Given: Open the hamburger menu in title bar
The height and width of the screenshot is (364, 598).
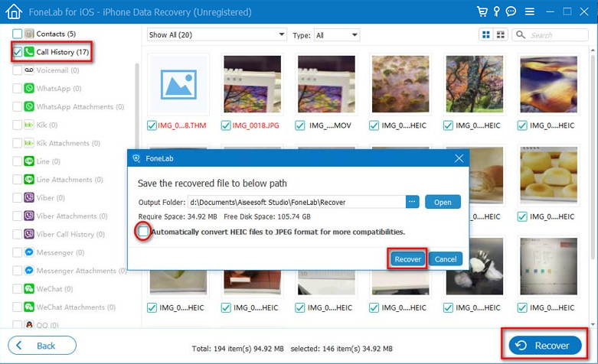Looking at the screenshot, I should (x=529, y=11).
